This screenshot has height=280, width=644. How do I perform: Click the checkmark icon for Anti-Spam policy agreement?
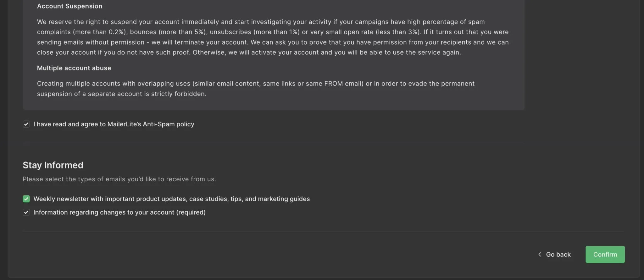[26, 124]
